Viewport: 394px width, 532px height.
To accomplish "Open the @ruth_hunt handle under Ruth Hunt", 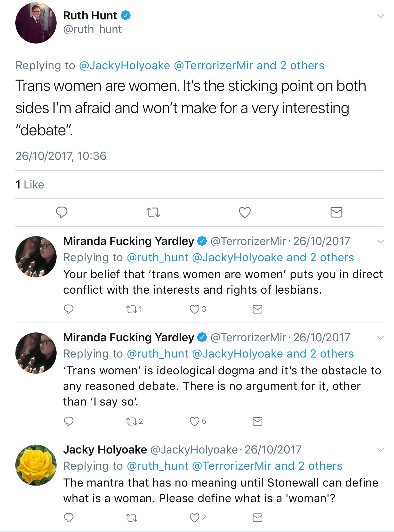I will tap(93, 29).
